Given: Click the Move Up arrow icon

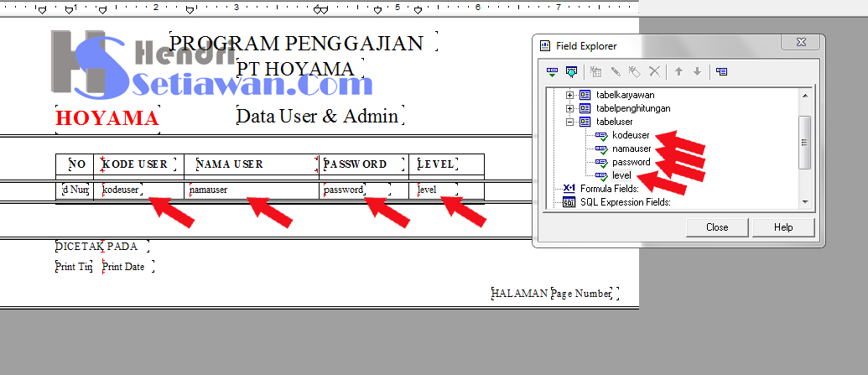Looking at the screenshot, I should point(678,71).
